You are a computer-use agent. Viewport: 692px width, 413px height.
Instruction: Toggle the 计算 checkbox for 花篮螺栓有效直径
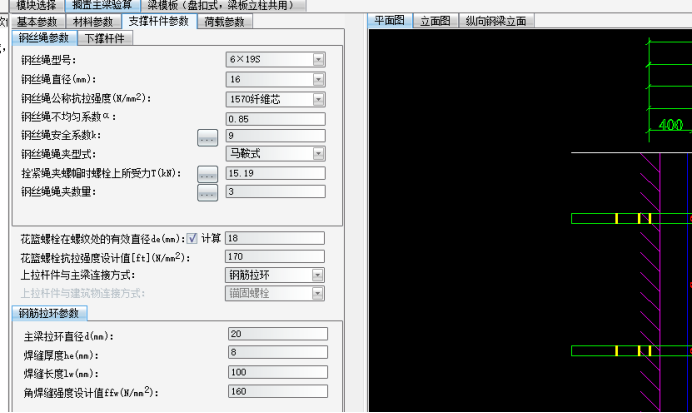192,238
